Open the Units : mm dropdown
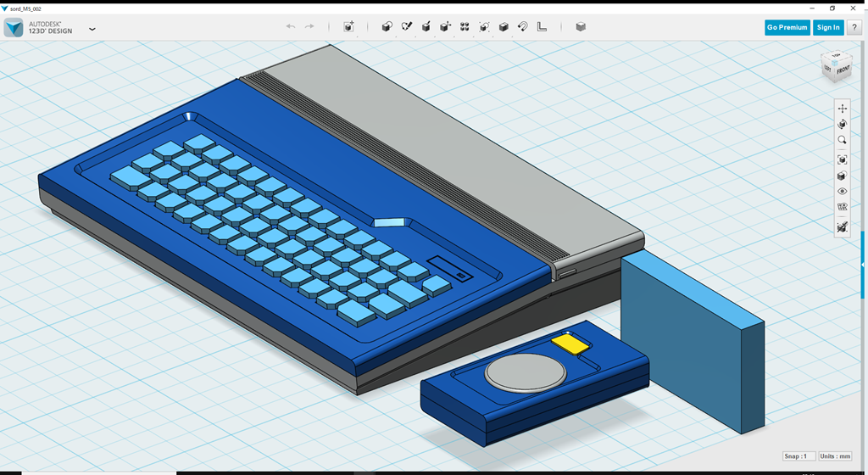The height and width of the screenshot is (475, 868). pyautogui.click(x=836, y=456)
